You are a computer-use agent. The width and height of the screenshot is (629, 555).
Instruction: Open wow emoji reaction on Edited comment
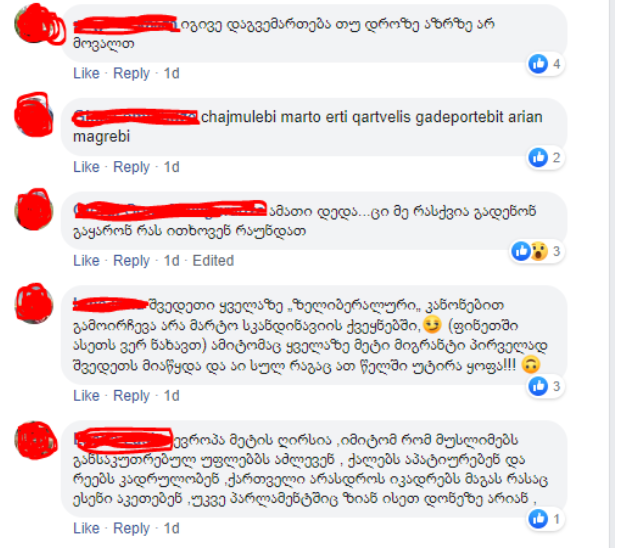click(539, 251)
